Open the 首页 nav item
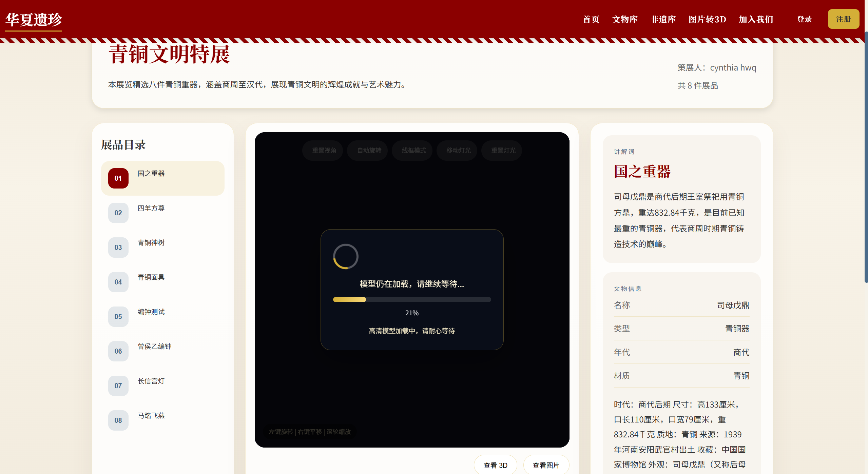 (591, 19)
